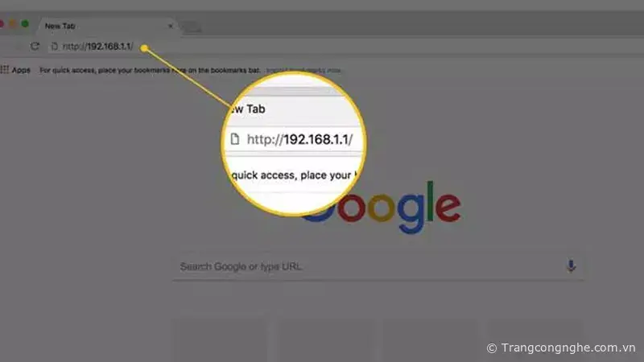The width and height of the screenshot is (644, 362).
Task: Click the enlarged URL text inside the magnifier
Action: click(x=299, y=139)
